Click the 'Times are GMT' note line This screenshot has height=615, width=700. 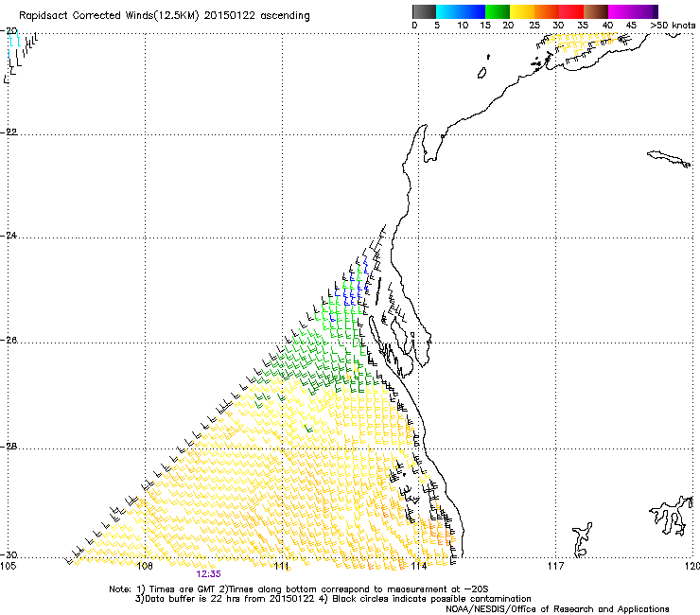point(299,589)
